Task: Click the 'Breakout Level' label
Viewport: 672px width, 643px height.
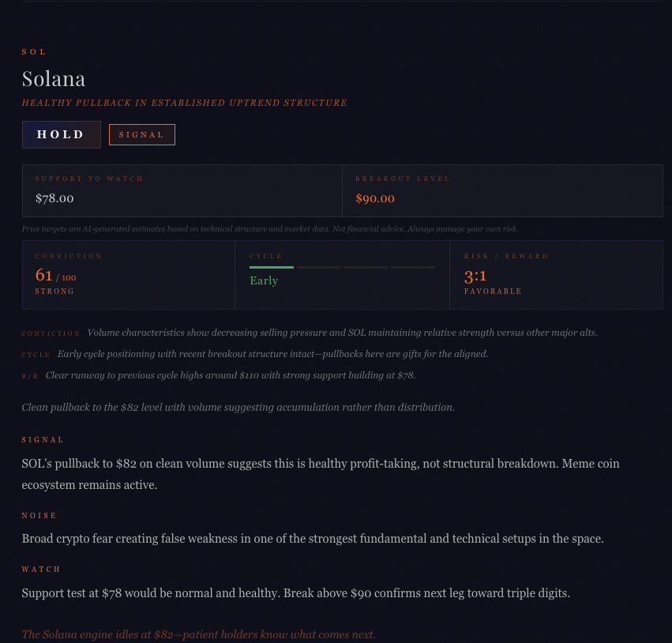Action: pos(403,179)
